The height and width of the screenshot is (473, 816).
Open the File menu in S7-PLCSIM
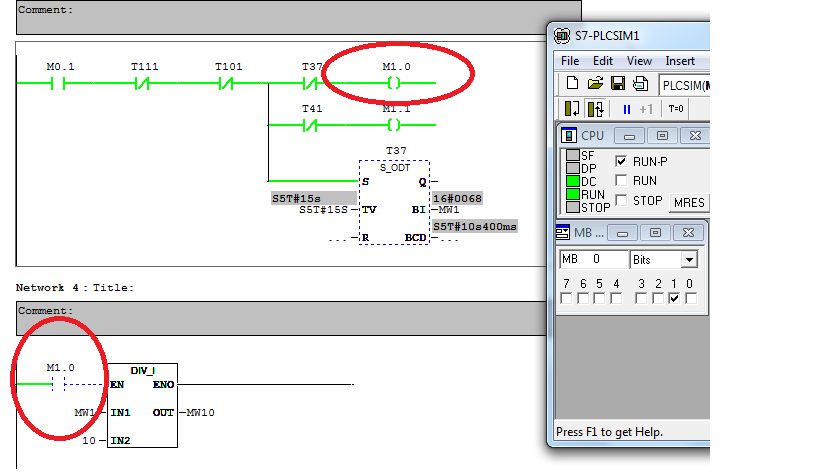[570, 61]
